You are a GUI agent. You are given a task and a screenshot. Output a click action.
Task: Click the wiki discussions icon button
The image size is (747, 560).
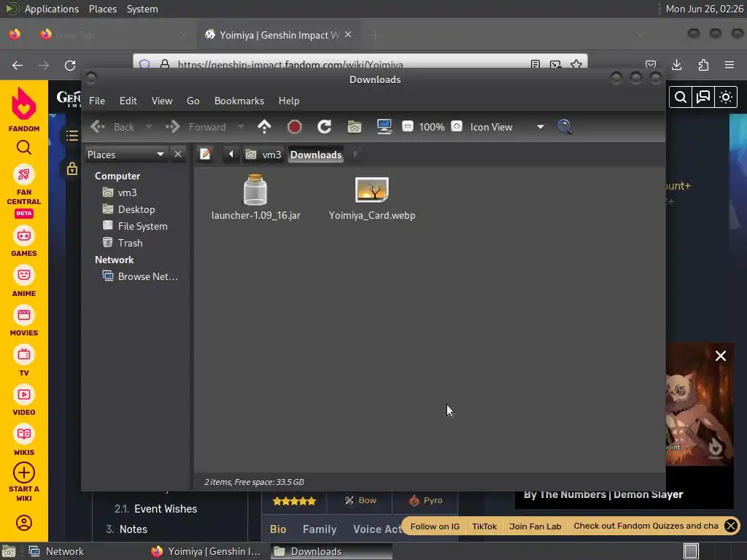pos(703,97)
